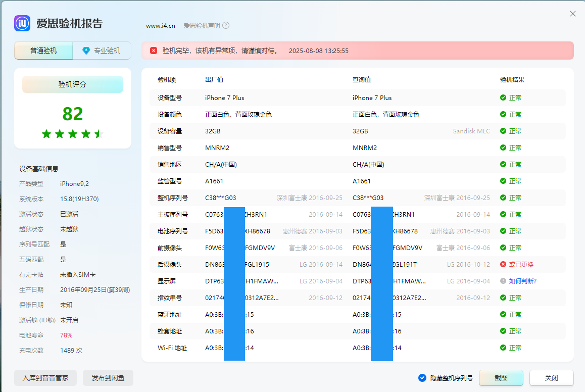Open the 爱思验机声明 statement link

(202, 26)
